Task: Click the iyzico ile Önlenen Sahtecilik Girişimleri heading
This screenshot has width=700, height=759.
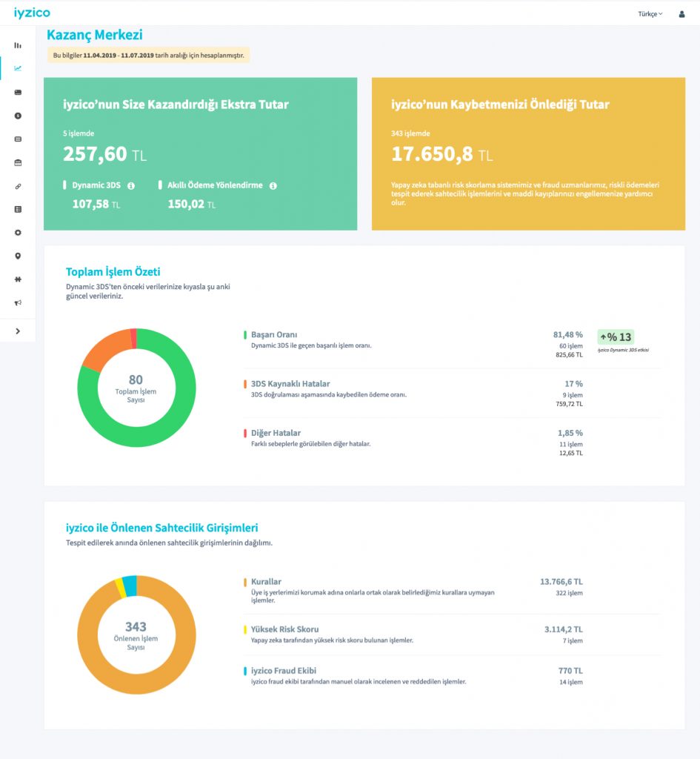Action: (x=161, y=528)
